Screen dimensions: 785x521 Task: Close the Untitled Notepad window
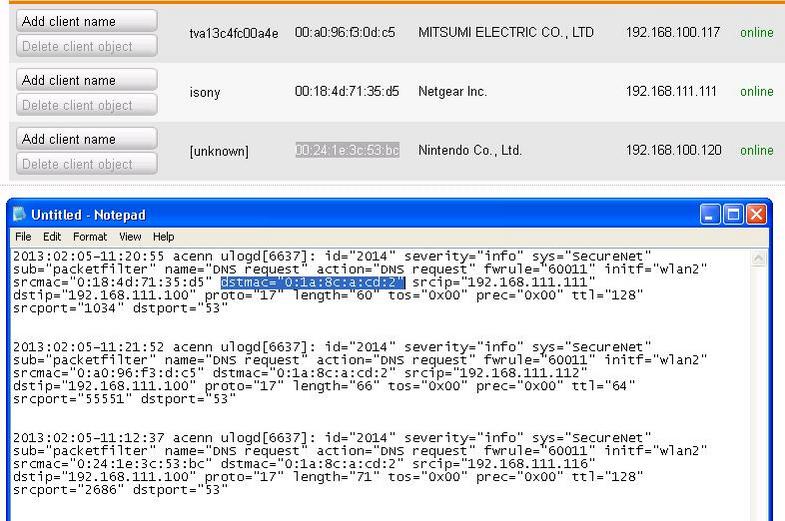pos(756,215)
